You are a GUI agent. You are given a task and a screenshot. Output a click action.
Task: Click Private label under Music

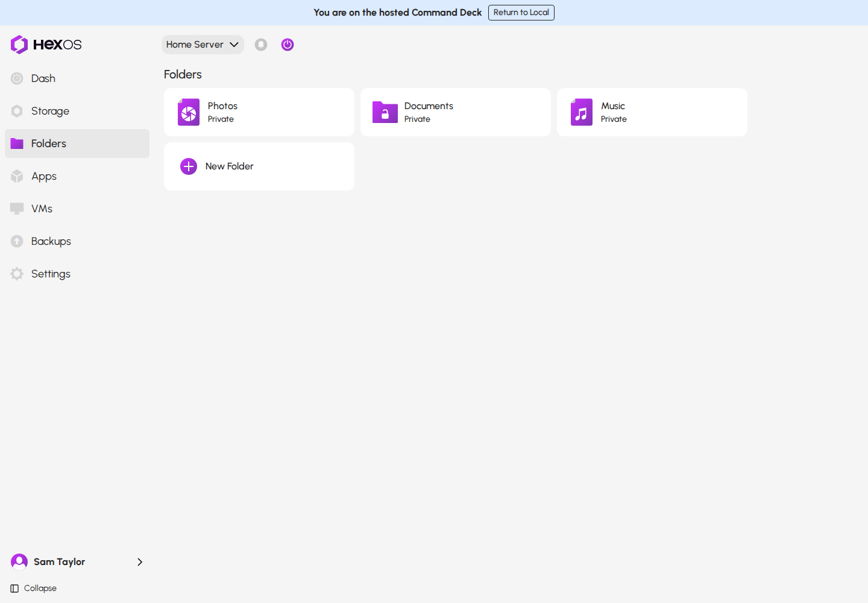pyautogui.click(x=614, y=119)
